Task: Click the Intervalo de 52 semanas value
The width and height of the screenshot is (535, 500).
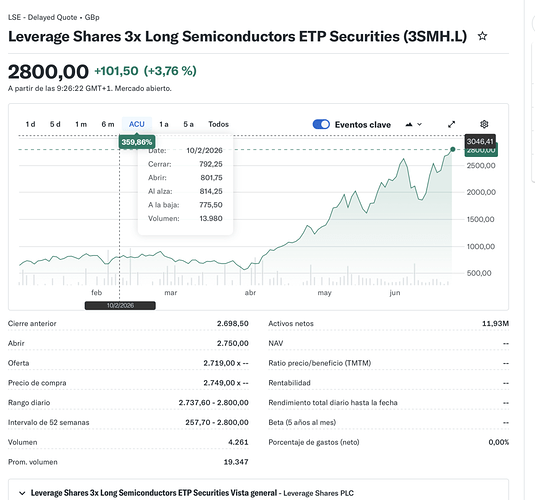Action: 217,423
